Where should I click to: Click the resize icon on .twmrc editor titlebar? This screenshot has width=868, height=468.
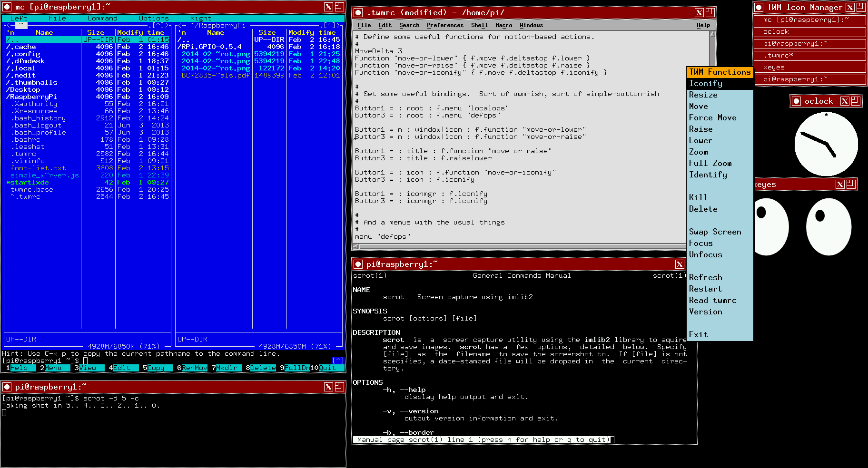click(710, 12)
